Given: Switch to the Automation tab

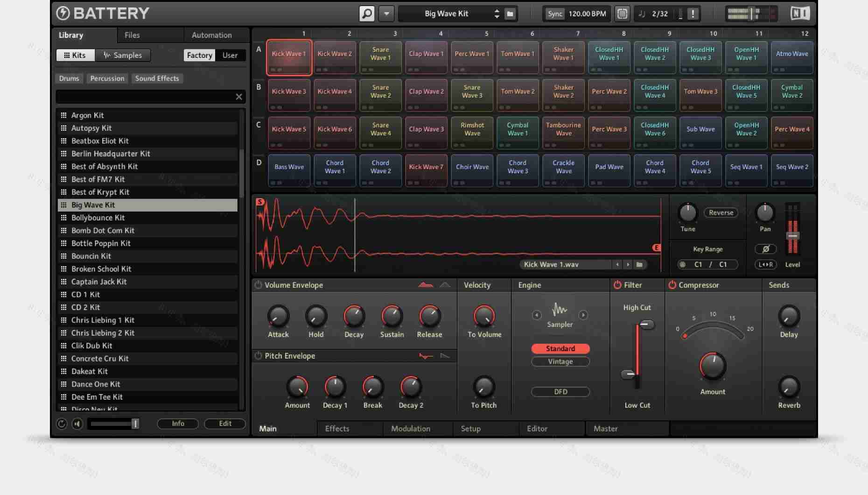Looking at the screenshot, I should tap(211, 35).
